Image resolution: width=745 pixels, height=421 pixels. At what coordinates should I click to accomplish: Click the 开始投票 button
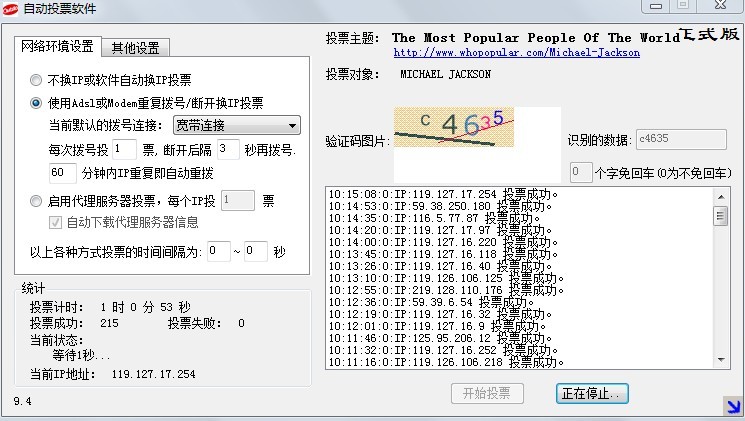tap(487, 393)
